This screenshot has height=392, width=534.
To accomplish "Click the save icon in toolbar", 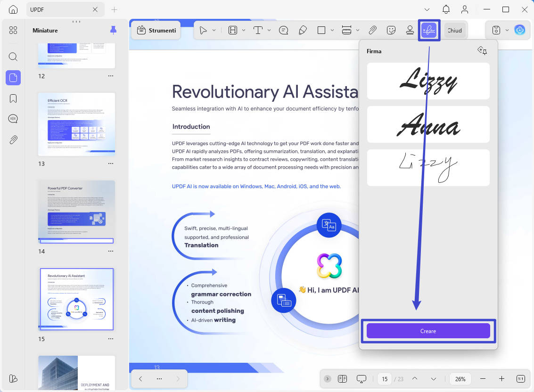I will pyautogui.click(x=496, y=30).
